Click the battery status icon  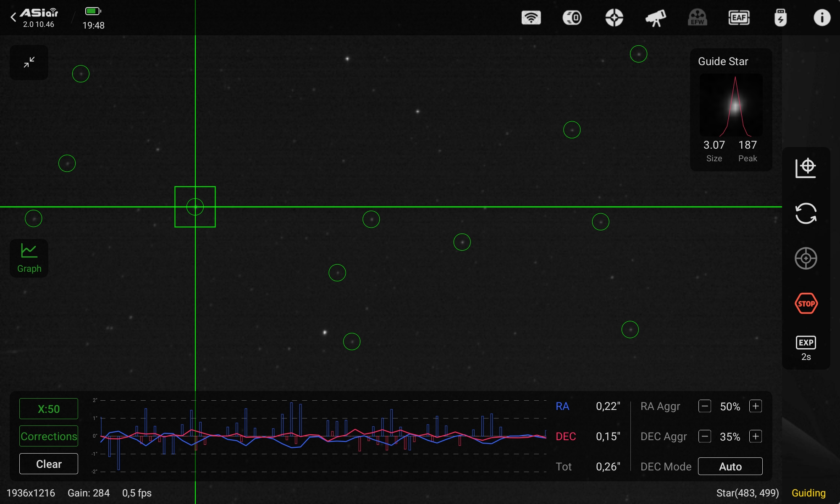click(93, 11)
